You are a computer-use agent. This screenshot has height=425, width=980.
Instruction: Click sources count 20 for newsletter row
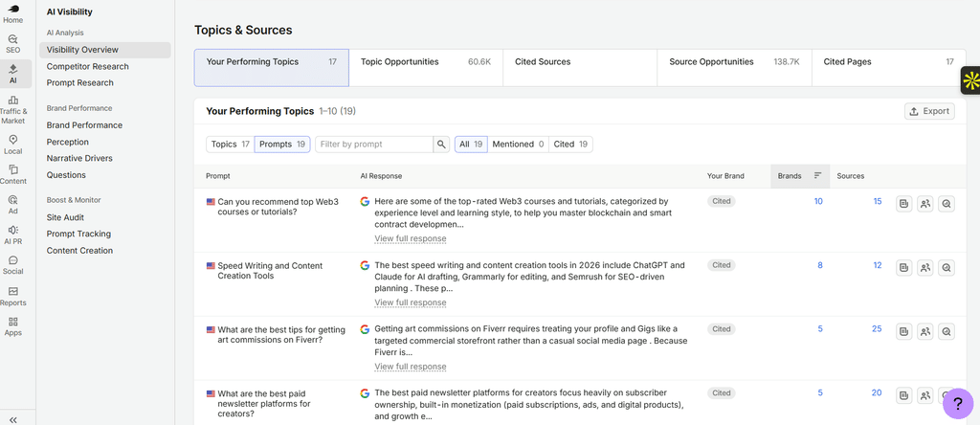point(877,392)
